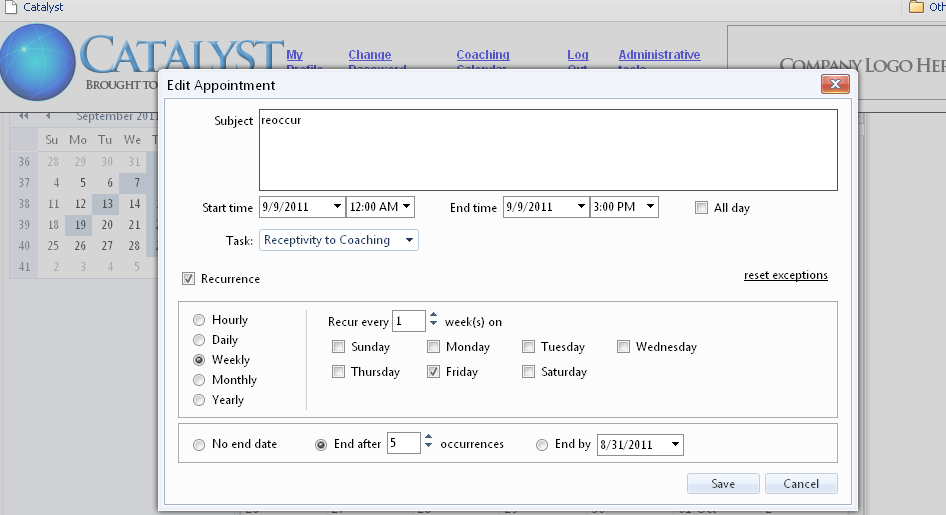Click in the Subject text area
This screenshot has width=946, height=515.
click(547, 150)
